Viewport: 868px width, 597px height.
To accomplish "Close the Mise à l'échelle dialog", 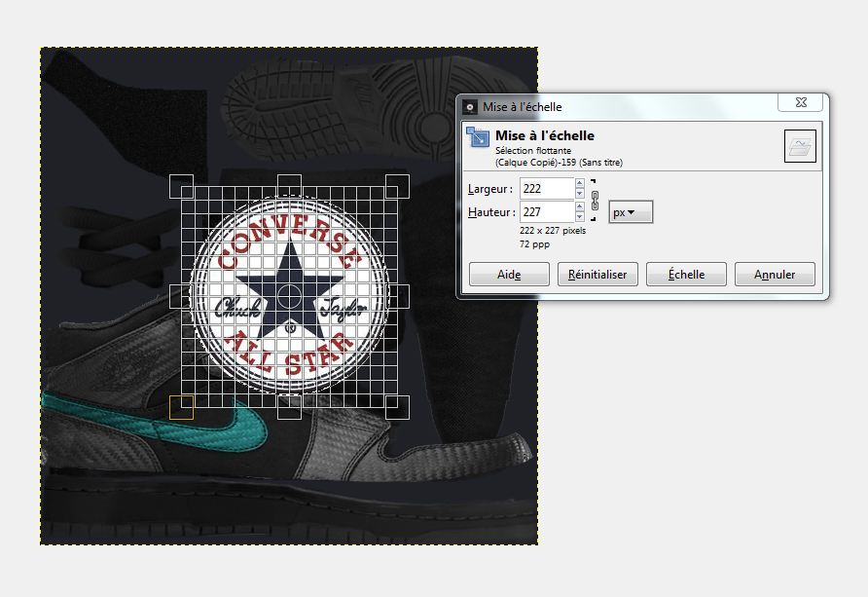I will click(x=801, y=102).
